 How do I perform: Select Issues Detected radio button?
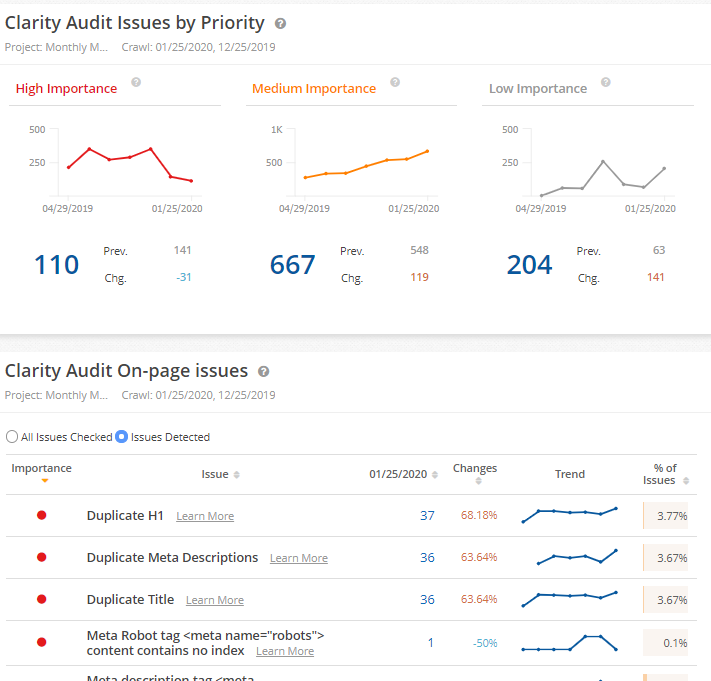click(x=121, y=437)
